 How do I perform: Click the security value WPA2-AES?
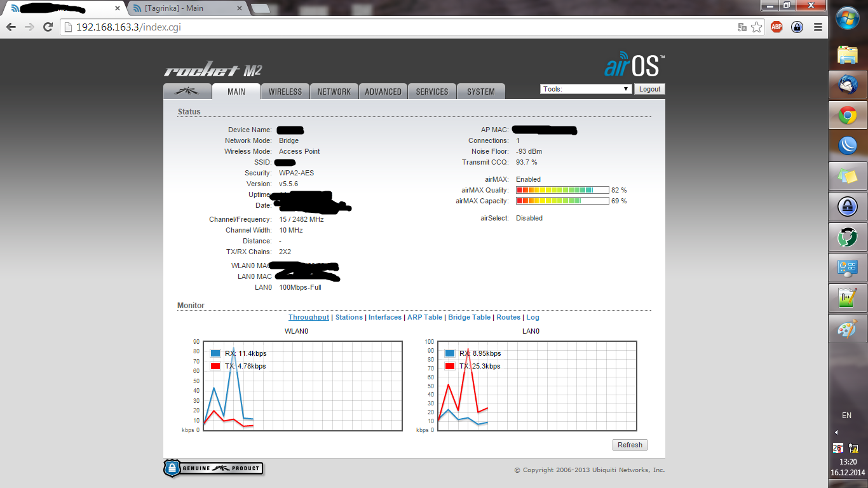pos(296,173)
